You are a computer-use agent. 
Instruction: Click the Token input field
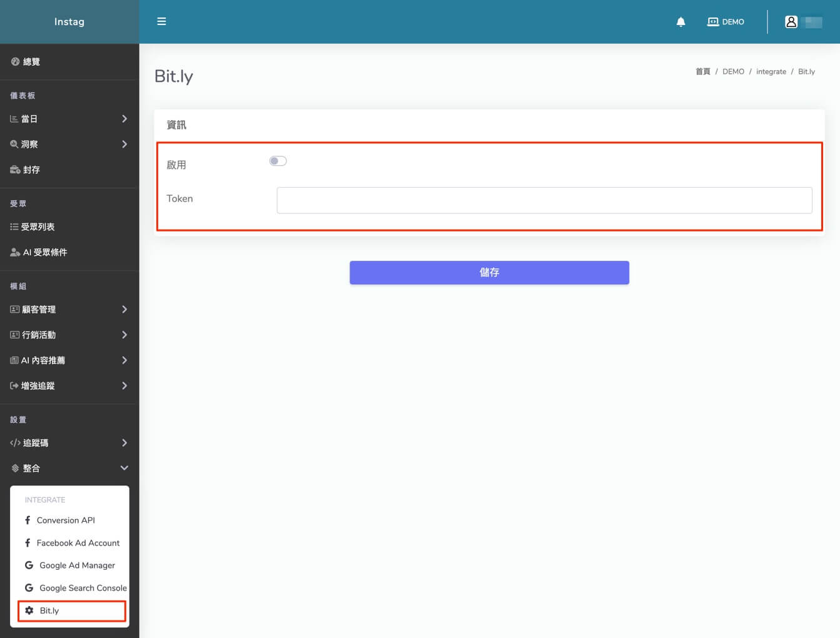coord(544,200)
